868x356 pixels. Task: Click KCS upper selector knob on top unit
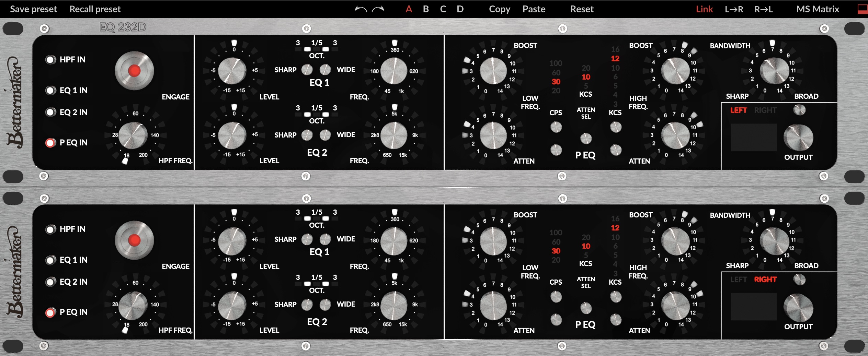pyautogui.click(x=616, y=127)
